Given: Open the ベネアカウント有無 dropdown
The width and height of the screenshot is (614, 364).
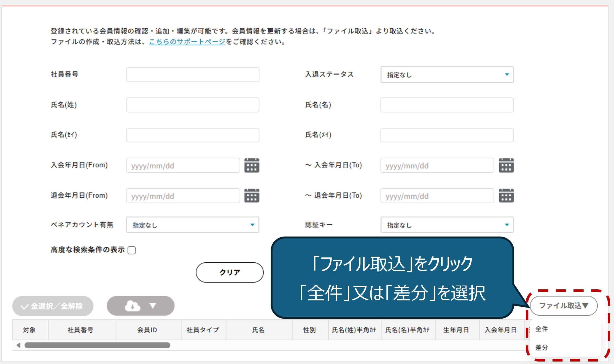Looking at the screenshot, I should tap(192, 225).
